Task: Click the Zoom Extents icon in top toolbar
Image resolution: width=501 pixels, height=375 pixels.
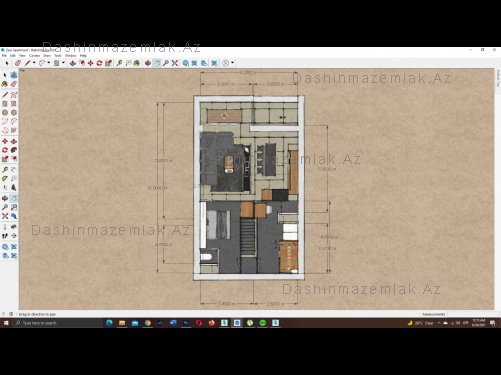Action: [x=175, y=63]
